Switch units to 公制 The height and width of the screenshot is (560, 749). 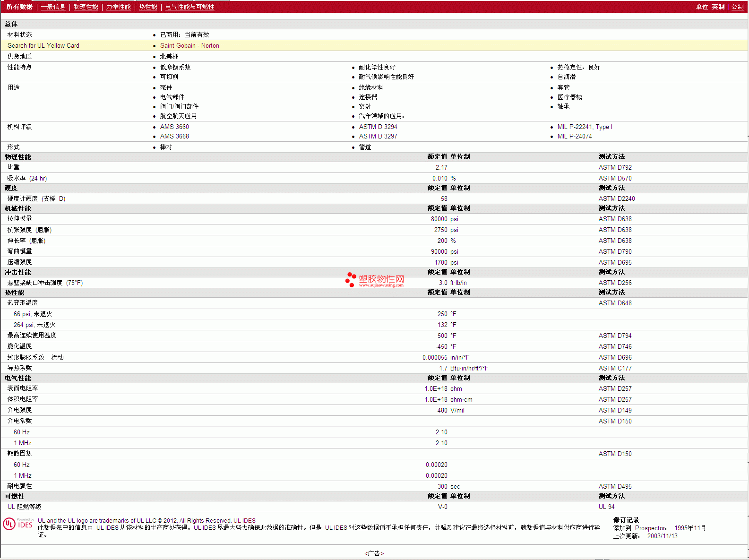click(x=737, y=7)
